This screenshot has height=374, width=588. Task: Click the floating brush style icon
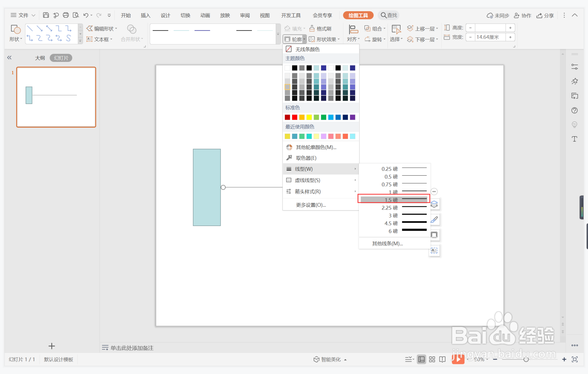tap(434, 220)
